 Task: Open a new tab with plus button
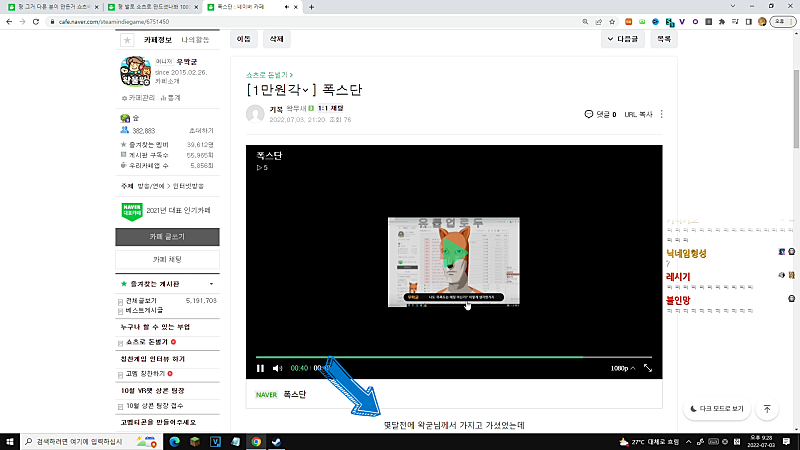click(x=311, y=7)
